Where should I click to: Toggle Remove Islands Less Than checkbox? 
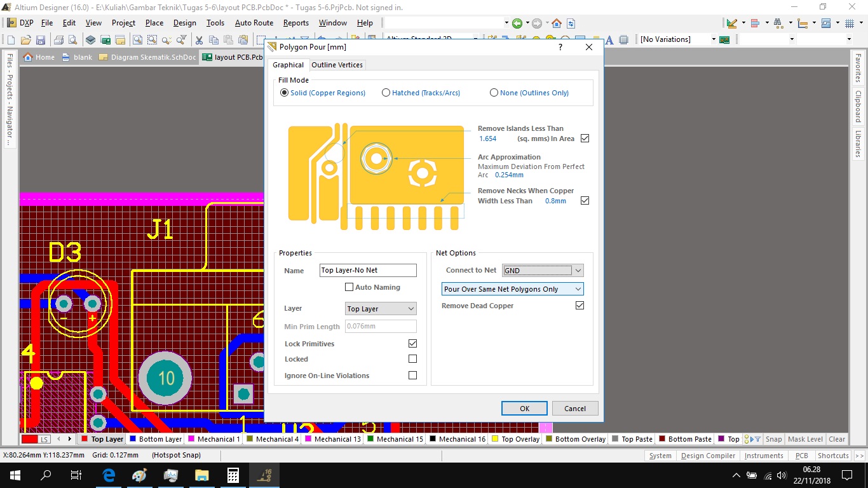point(585,139)
